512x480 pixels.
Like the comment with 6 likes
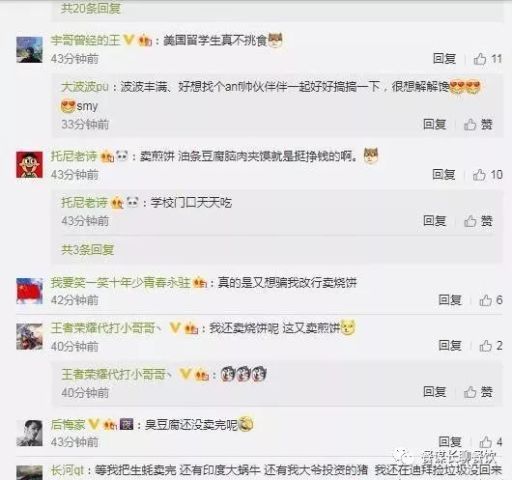click(x=491, y=300)
